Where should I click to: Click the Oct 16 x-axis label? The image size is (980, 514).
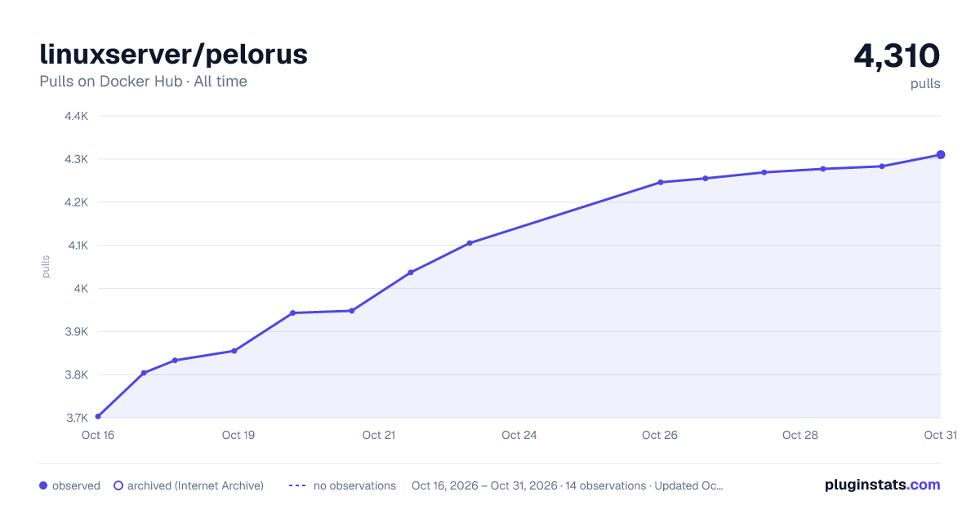pos(98,435)
